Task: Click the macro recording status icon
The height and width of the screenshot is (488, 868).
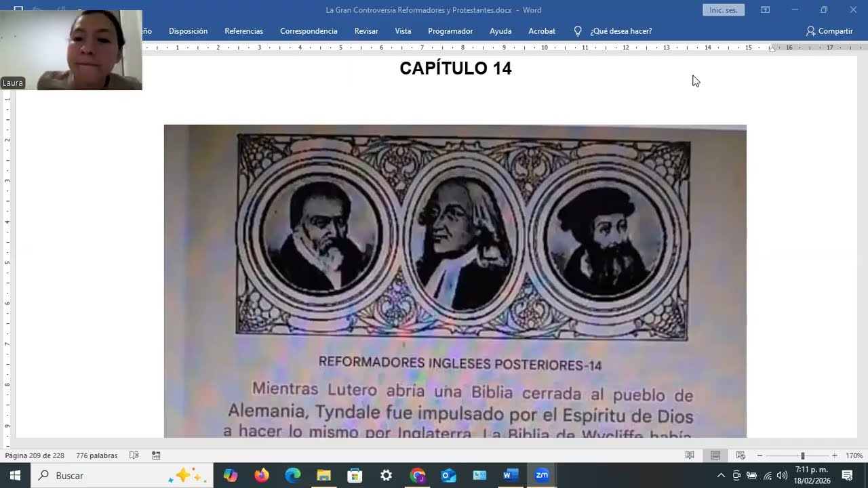Action: coord(156,455)
